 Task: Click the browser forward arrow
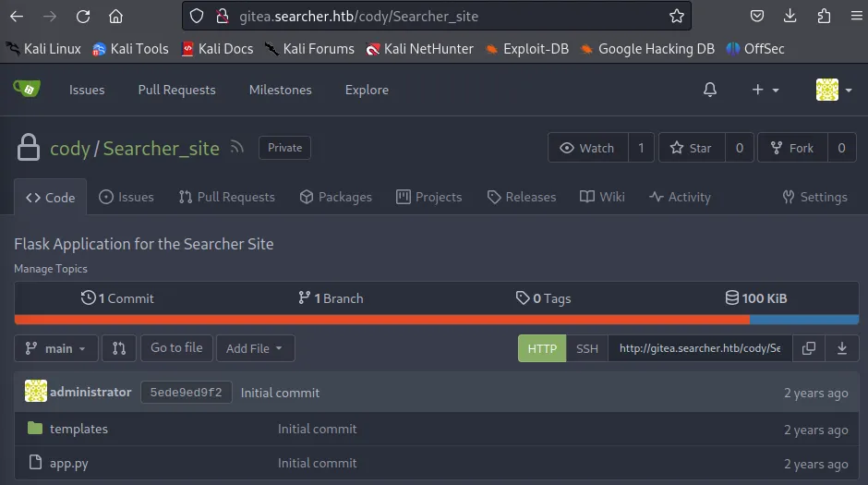(x=50, y=17)
